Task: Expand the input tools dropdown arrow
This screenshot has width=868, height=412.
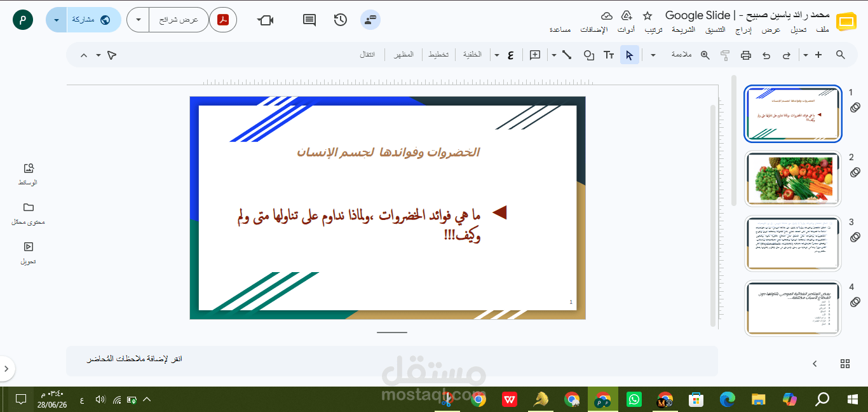Action: click(x=496, y=55)
